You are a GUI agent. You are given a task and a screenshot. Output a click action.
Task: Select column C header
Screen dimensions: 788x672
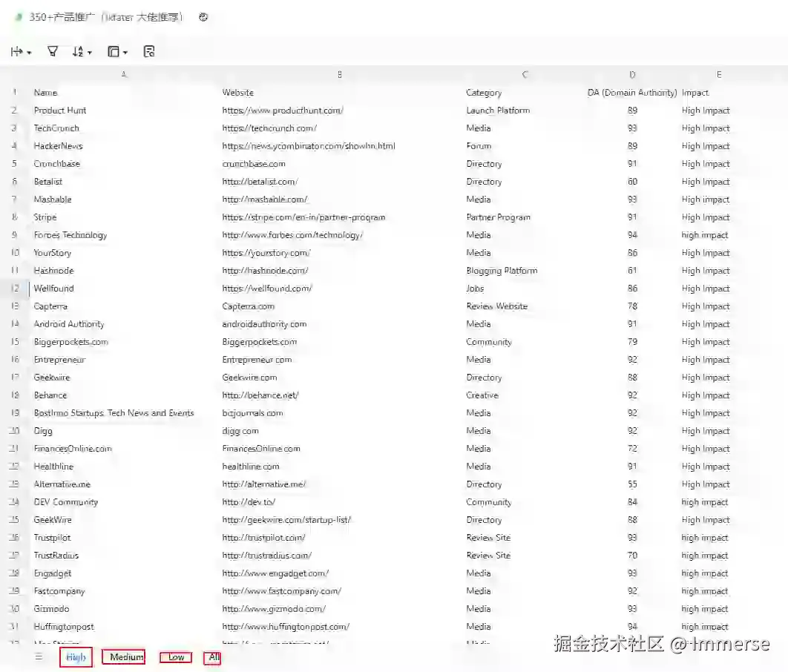pyautogui.click(x=525, y=74)
